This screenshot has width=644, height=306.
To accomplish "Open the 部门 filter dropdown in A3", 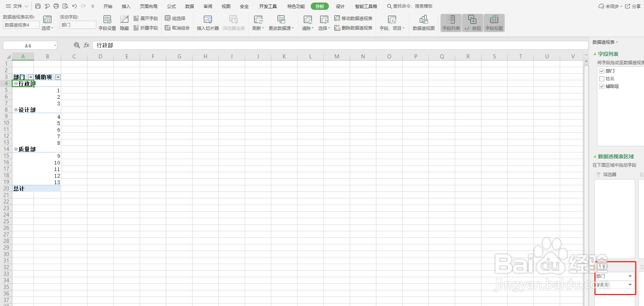I will (31, 77).
